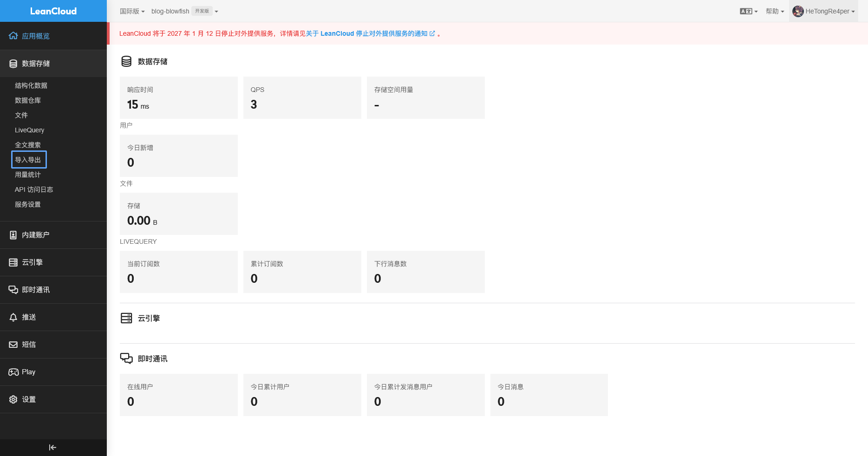The height and width of the screenshot is (456, 868).
Task: Open the language switcher dropdown
Action: click(x=748, y=11)
